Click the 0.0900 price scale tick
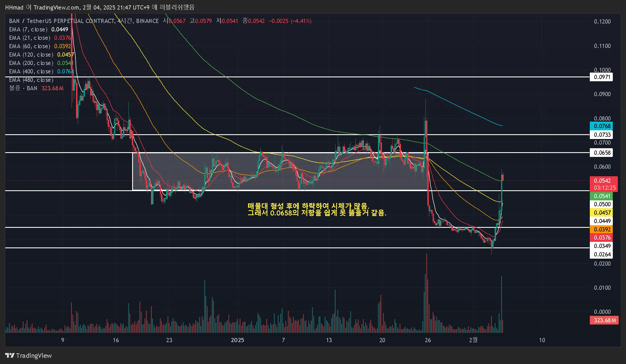The width and height of the screenshot is (626, 364). pyautogui.click(x=602, y=94)
